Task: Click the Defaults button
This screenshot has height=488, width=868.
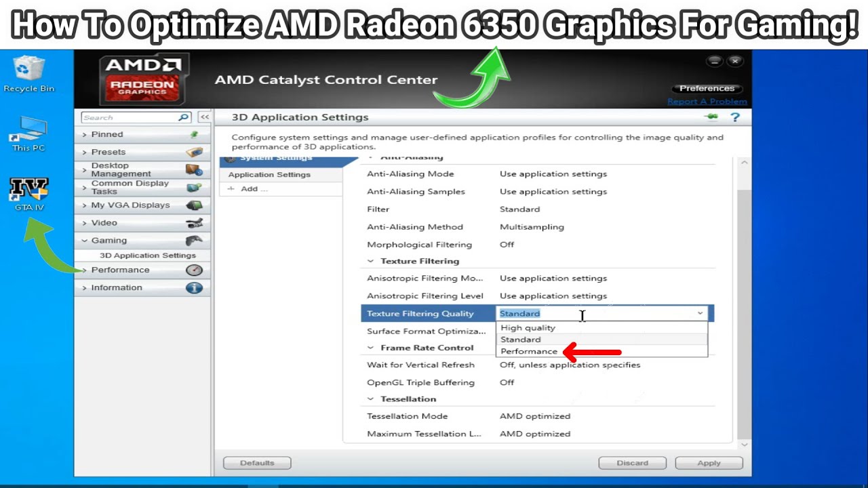Action: click(257, 463)
